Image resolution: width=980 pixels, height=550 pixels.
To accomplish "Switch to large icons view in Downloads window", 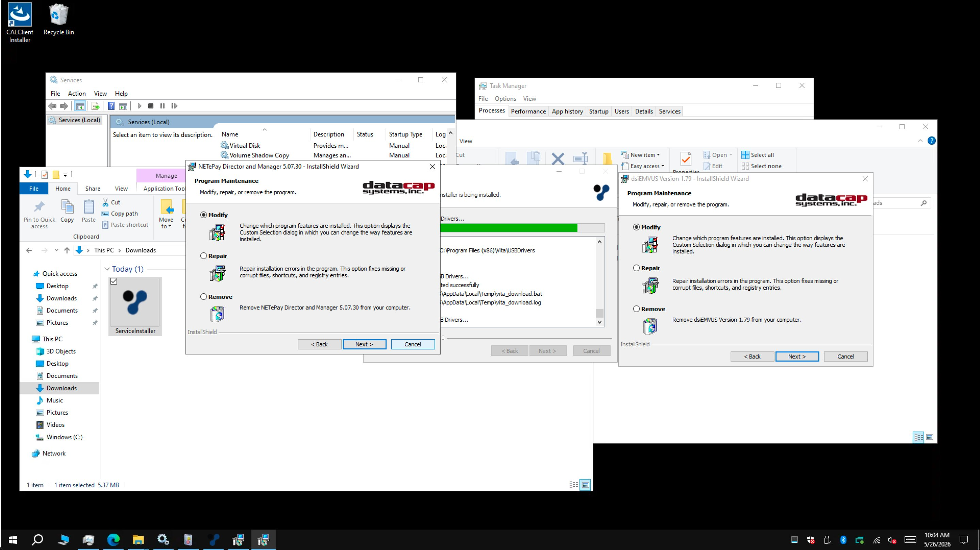I will click(586, 485).
